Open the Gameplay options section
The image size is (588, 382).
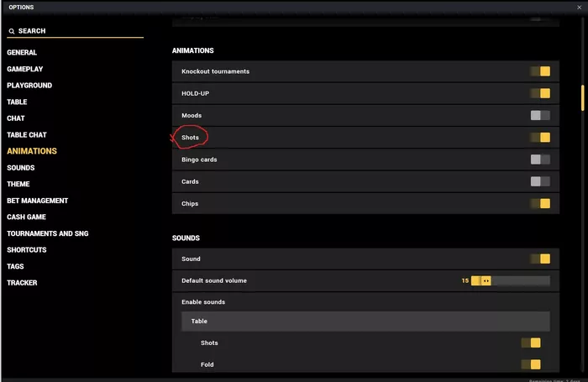tap(24, 69)
